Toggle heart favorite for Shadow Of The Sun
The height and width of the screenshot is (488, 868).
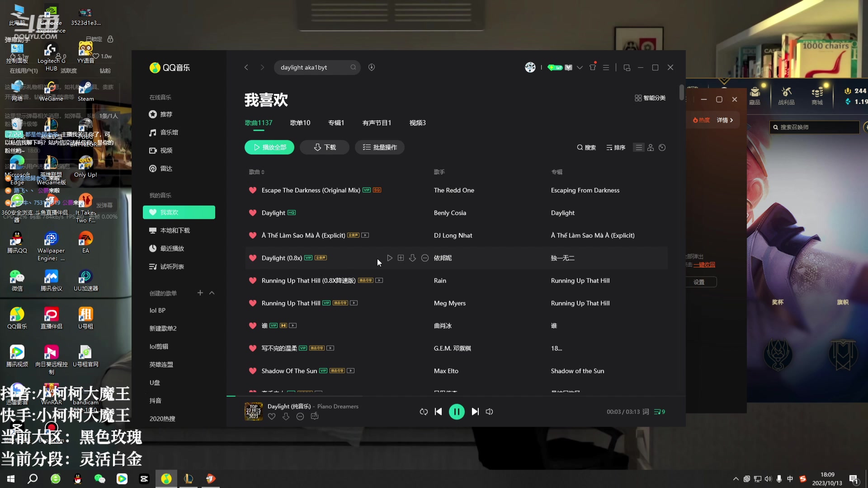252,371
